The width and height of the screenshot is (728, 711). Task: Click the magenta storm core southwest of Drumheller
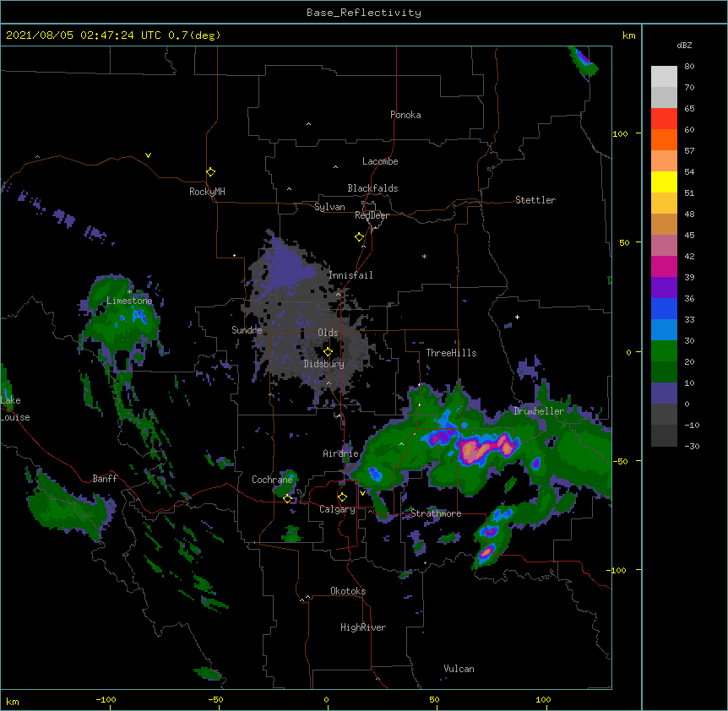486,448
